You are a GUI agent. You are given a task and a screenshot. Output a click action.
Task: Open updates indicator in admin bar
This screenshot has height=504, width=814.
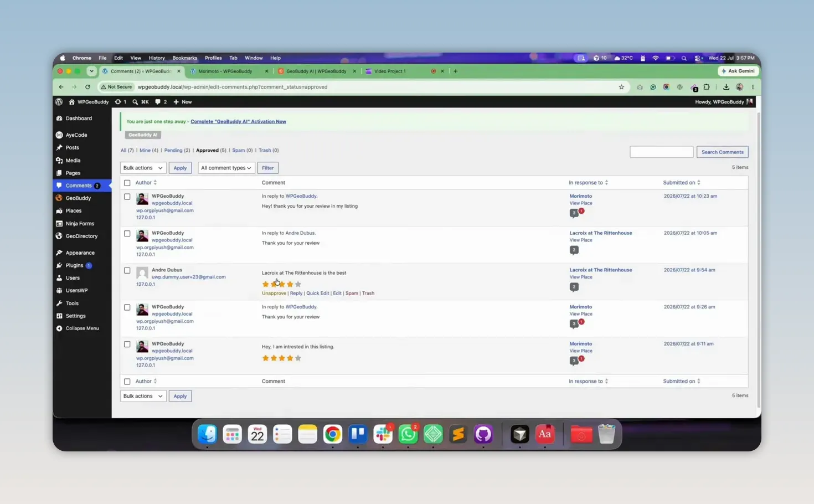(120, 102)
